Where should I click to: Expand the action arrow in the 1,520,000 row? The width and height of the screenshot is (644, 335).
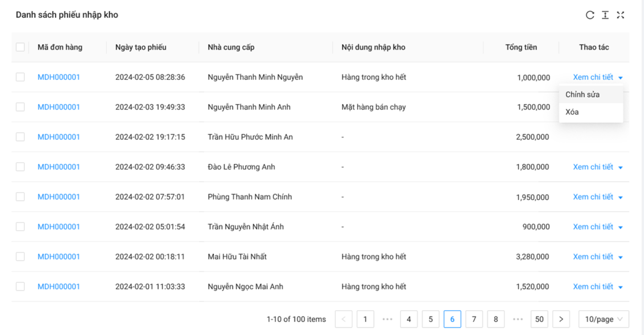621,287
